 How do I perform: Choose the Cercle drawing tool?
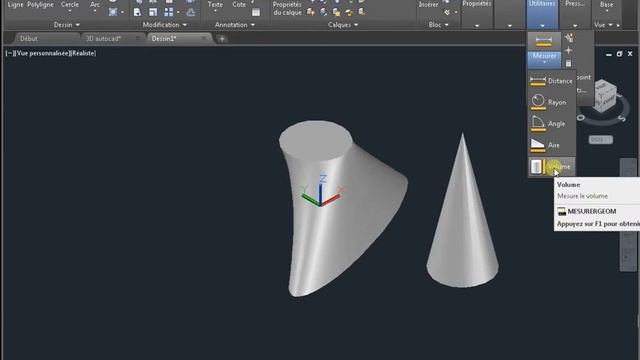pos(69,5)
